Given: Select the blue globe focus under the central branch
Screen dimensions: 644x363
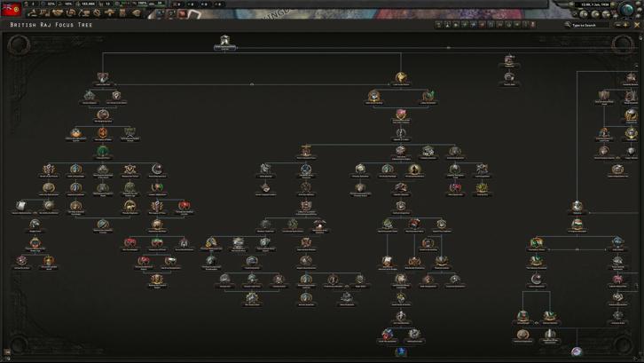Looking at the screenshot, I should click(401, 351).
